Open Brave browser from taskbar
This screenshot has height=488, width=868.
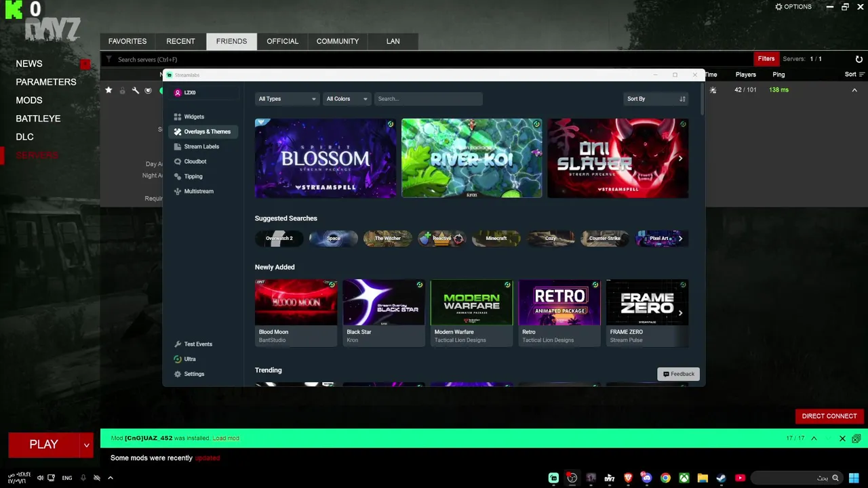[628, 478]
